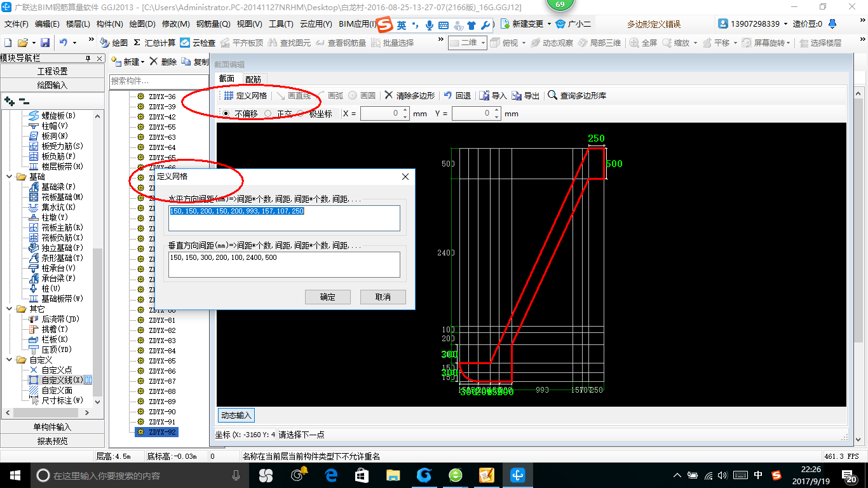Click the 搜索构件 search box
Image resolution: width=868 pixels, height=488 pixels.
[x=159, y=81]
